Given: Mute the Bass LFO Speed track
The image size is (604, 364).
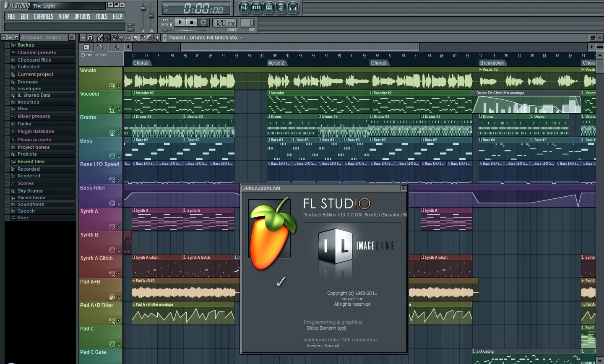Looking at the screenshot, I should 118,179.
